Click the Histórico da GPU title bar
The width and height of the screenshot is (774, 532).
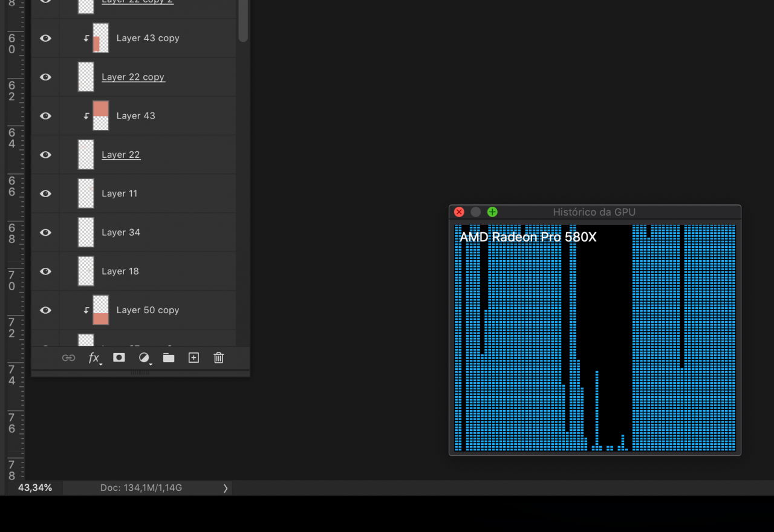coord(594,212)
